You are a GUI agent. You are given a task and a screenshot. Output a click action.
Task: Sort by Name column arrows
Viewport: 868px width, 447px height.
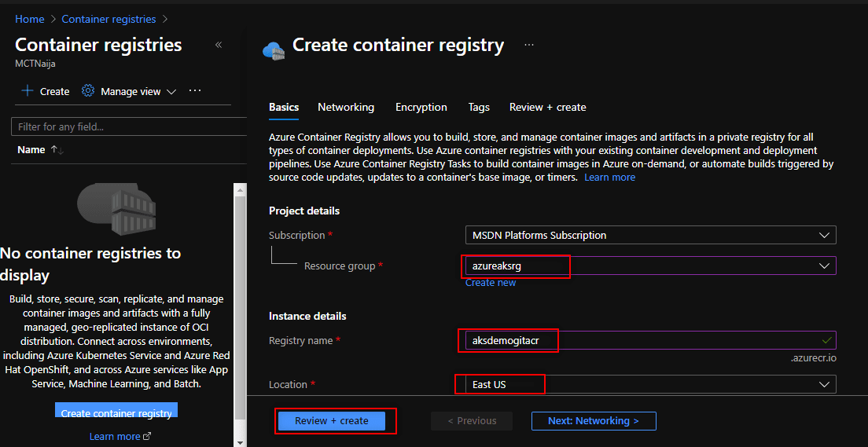point(57,150)
